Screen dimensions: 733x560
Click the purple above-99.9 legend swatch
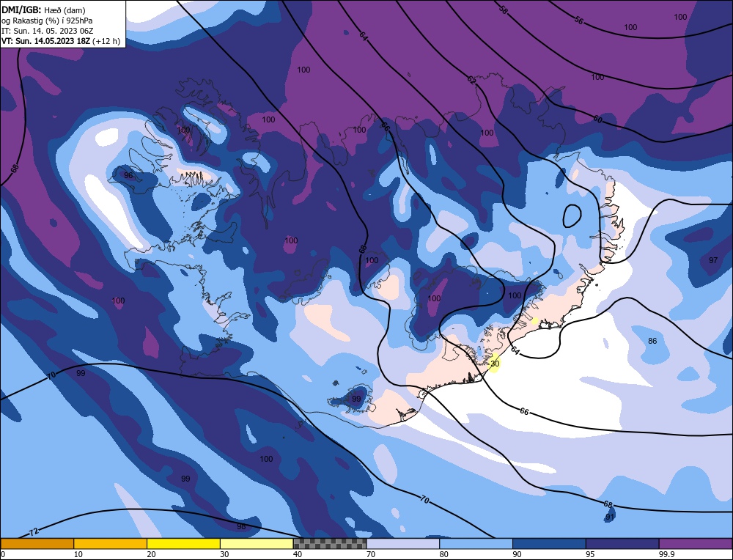pos(696,544)
